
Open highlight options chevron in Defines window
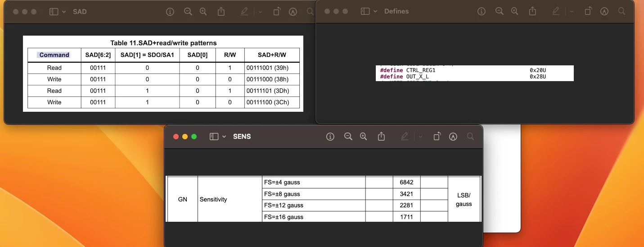pos(572,11)
